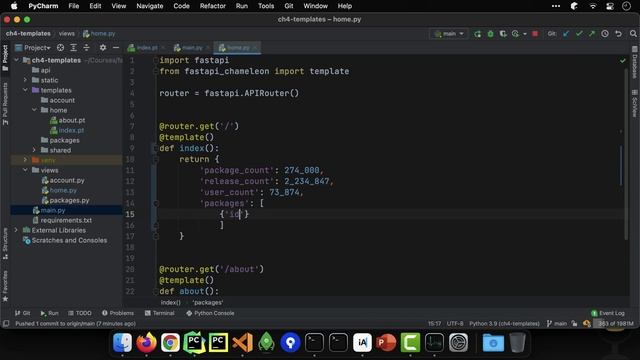Click the views breadcrumb in navigation bar
640x360 pixels.
67,34
